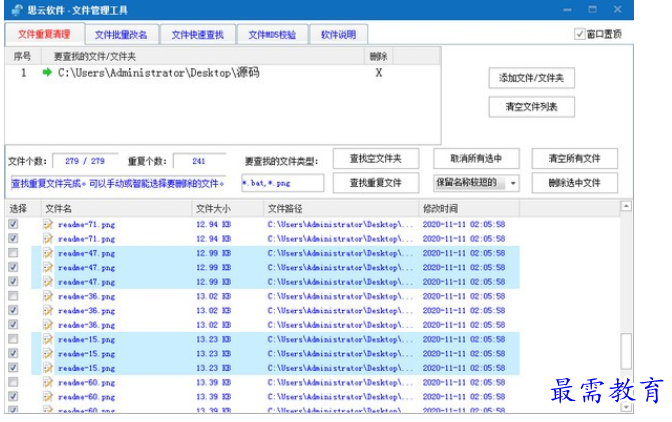
Task: Click the 清空所有文件 button
Action: [575, 159]
